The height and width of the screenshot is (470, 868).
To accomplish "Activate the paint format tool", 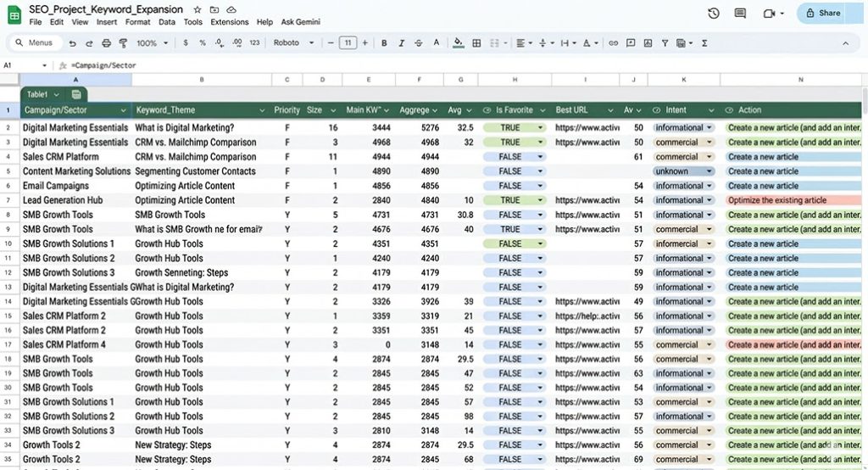I will pyautogui.click(x=123, y=43).
